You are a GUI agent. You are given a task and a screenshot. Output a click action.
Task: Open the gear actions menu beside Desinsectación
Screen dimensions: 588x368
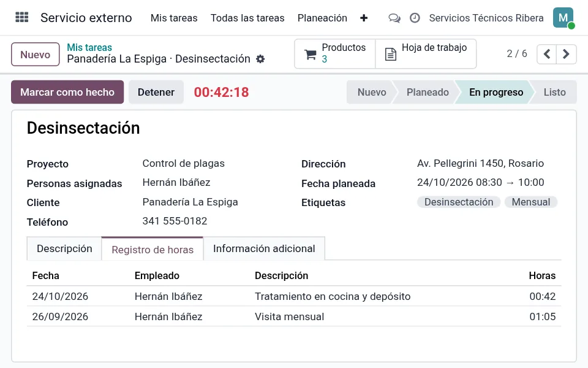[260, 59]
